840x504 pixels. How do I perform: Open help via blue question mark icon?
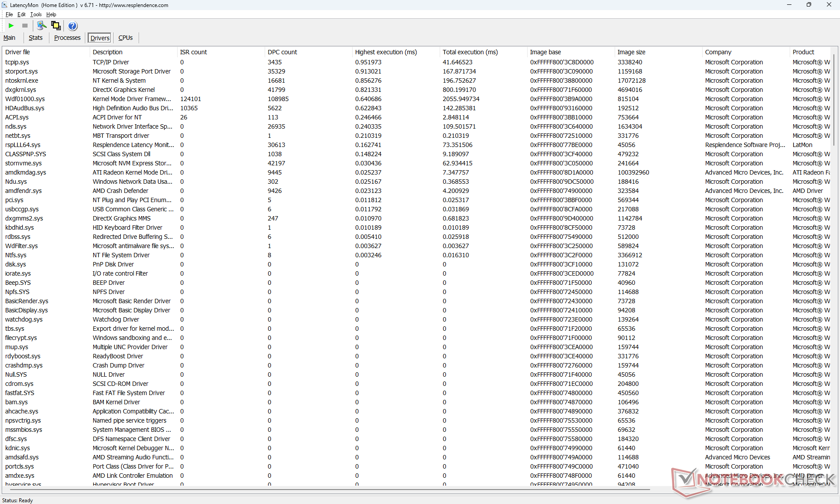pos(73,26)
